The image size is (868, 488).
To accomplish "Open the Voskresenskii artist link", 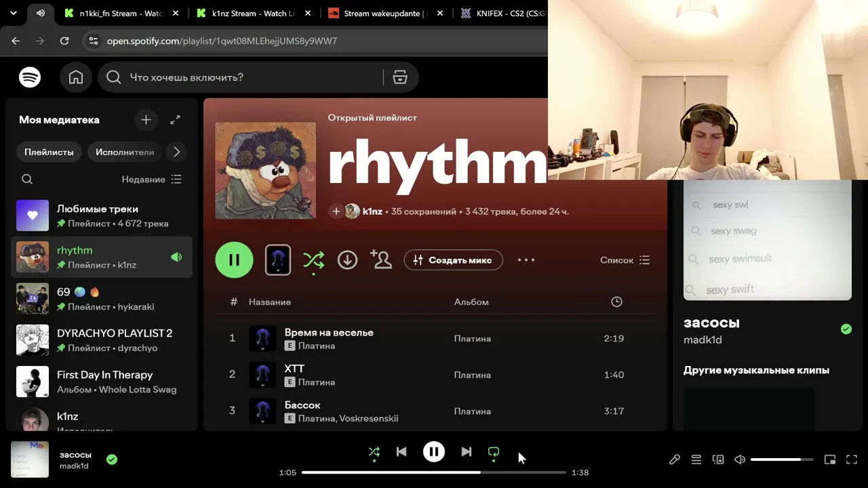I will click(369, 419).
